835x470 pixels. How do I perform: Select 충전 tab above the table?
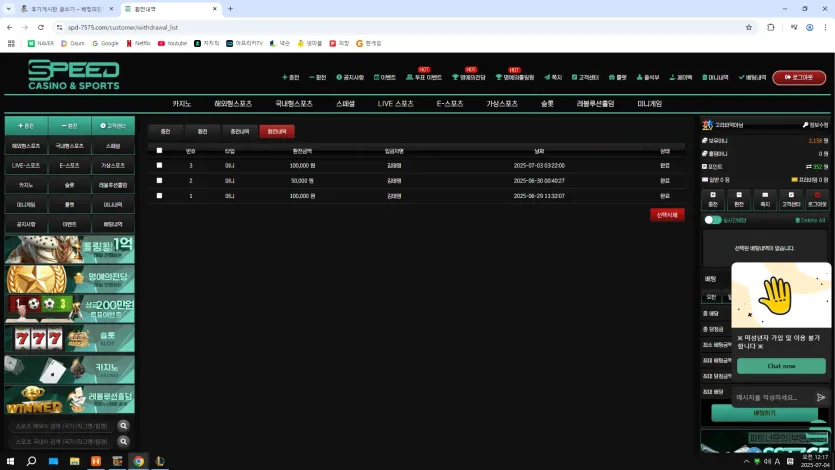[165, 131]
